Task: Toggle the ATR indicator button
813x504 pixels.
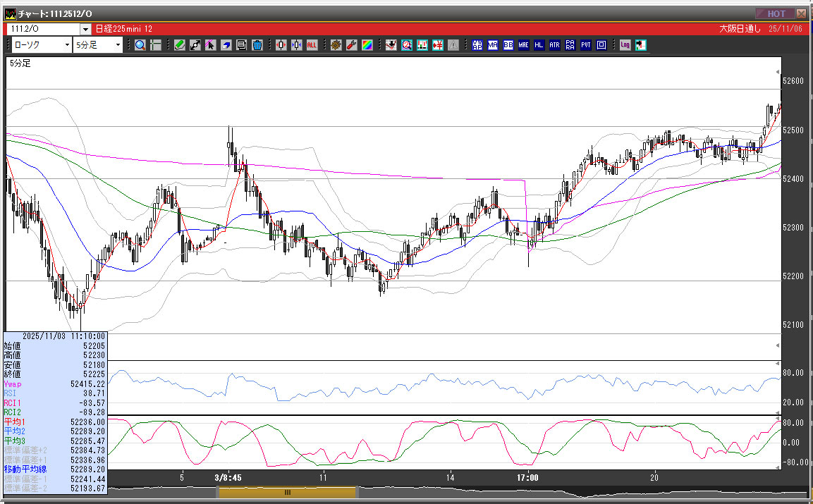Action: (555, 45)
